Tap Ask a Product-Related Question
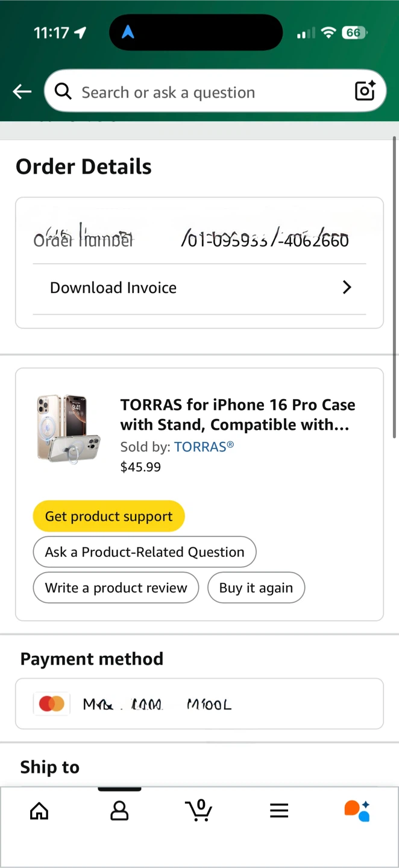 pyautogui.click(x=145, y=552)
